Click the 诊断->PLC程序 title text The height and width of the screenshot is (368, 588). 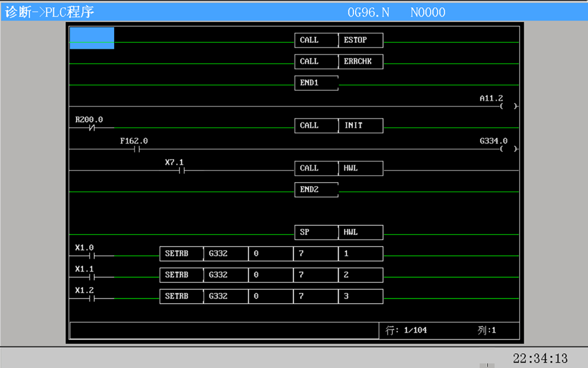[x=50, y=12]
